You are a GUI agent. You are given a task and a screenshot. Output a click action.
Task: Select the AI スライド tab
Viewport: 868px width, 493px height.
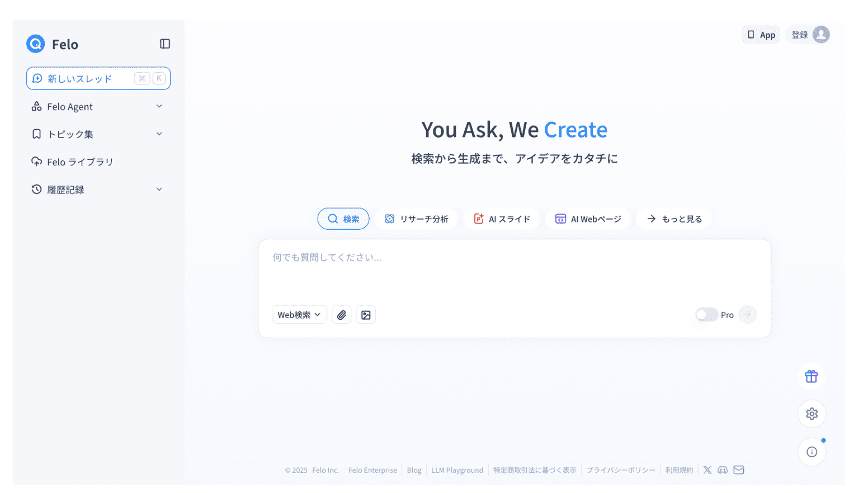pos(502,219)
